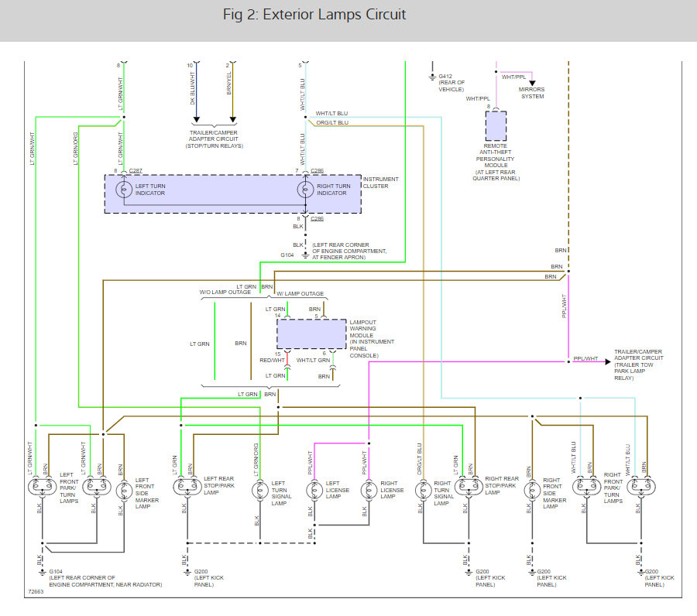Click the arrowhead pointing to Trailer Tow Park Lamp Relay
Screen dimensions: 697x616
click(608, 362)
